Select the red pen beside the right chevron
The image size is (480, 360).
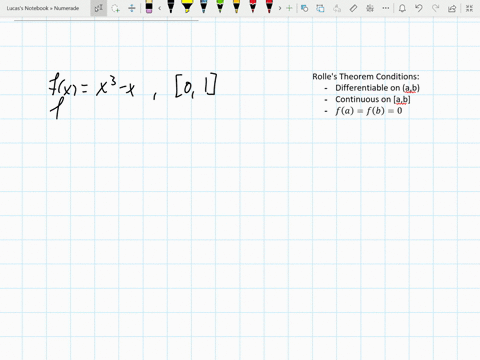pyautogui.click(x=269, y=6)
